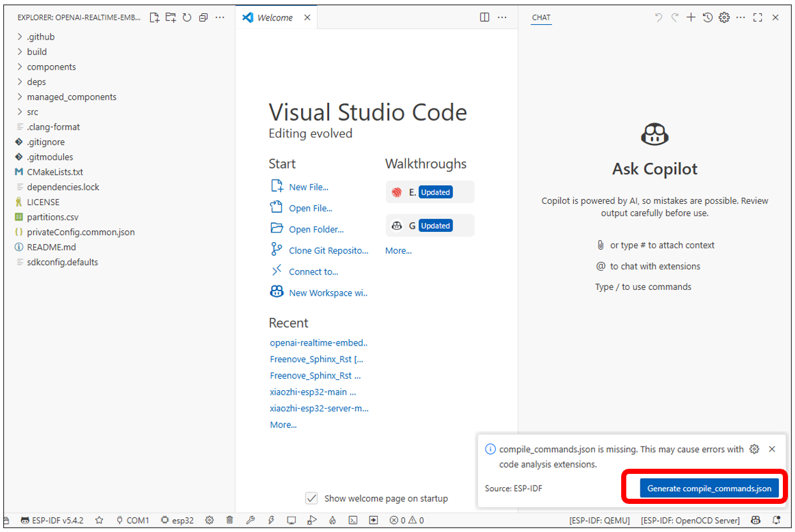Click the Connect to... link
The image size is (795, 532).
point(314,271)
